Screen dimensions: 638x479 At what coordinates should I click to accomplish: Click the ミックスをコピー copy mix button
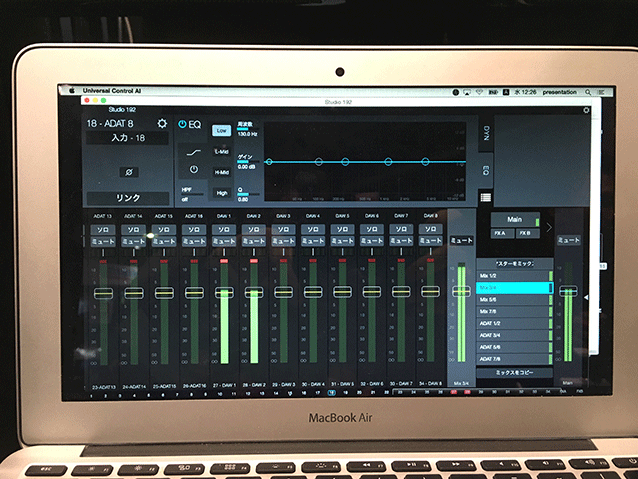(x=514, y=372)
